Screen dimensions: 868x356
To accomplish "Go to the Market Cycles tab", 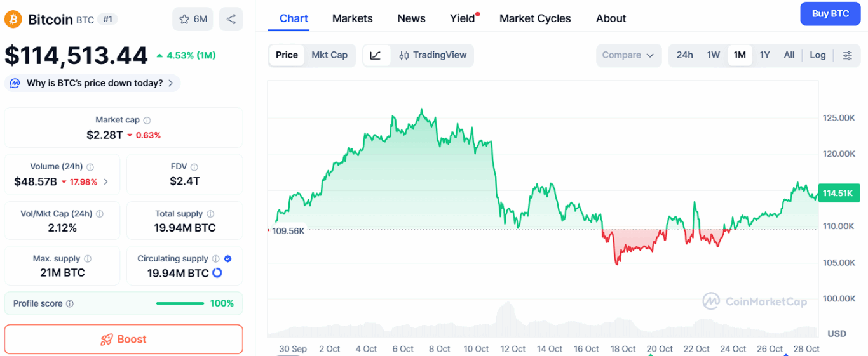I will click(535, 18).
